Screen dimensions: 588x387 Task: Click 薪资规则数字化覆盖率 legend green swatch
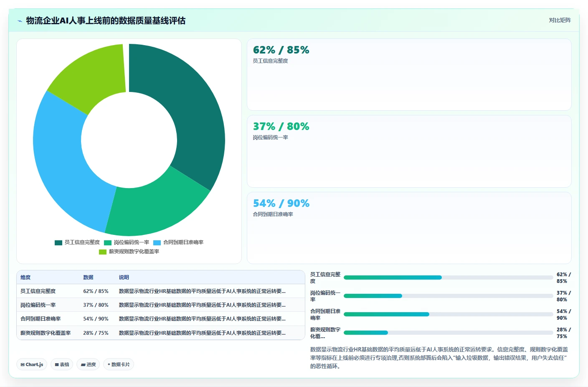point(103,252)
